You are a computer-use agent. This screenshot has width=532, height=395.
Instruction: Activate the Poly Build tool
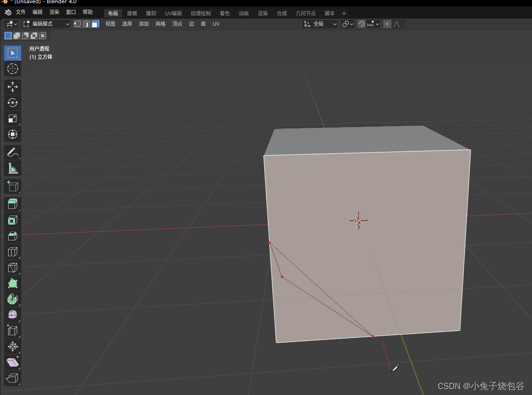(x=13, y=283)
